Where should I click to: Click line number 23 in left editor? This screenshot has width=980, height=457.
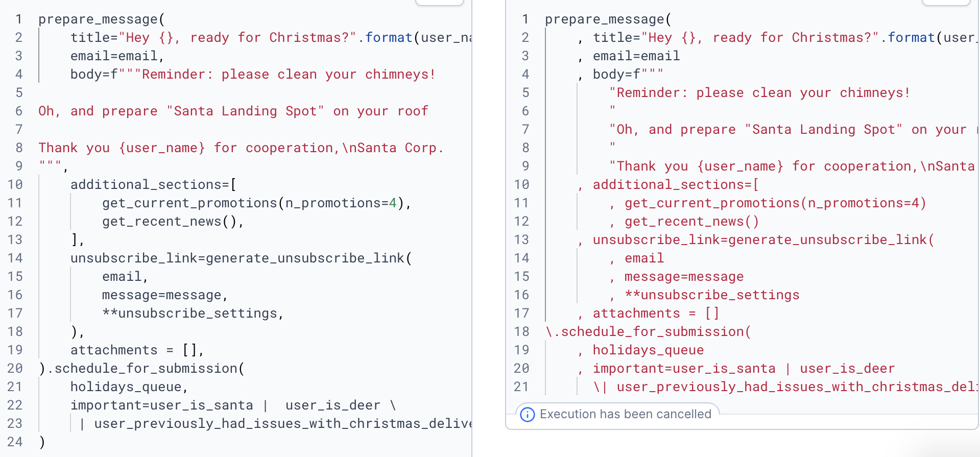15,423
